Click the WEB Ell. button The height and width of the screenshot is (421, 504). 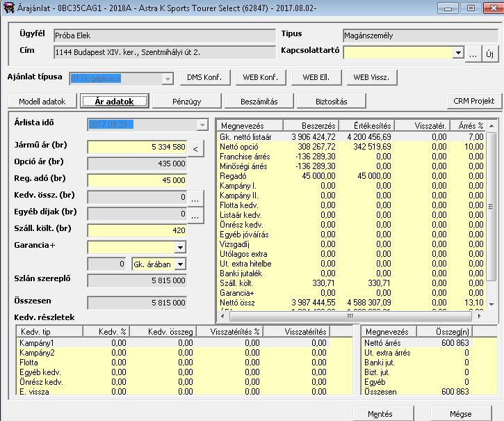tap(316, 77)
